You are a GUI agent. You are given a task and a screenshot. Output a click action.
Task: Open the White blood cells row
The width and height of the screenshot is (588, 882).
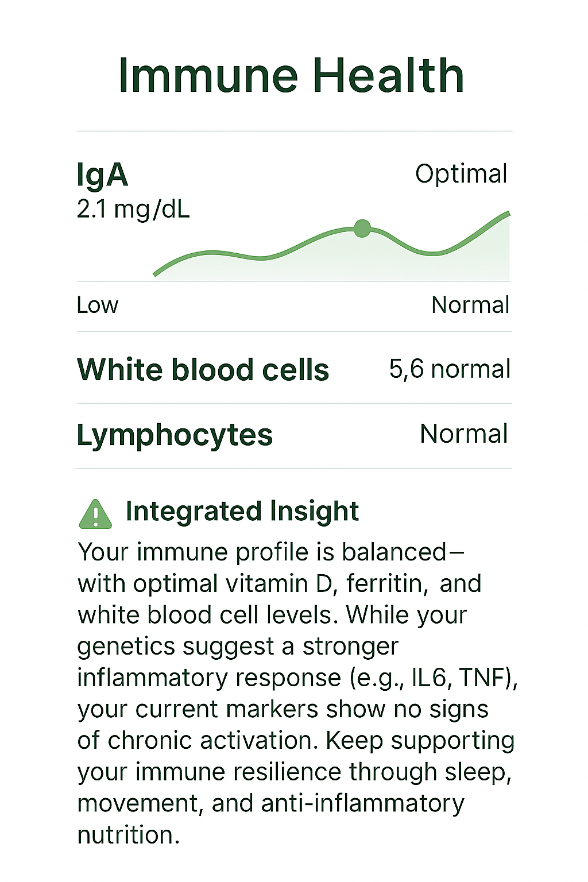click(203, 369)
